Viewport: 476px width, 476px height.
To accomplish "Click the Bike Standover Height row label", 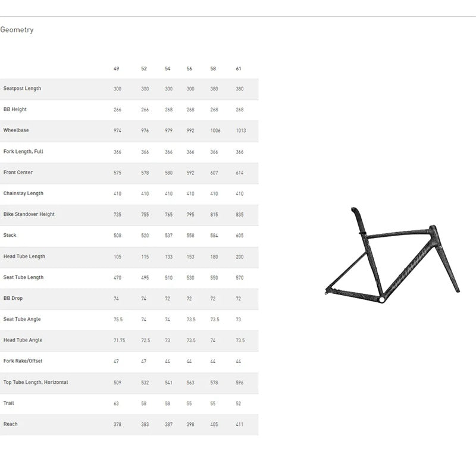I will pyautogui.click(x=29, y=214).
